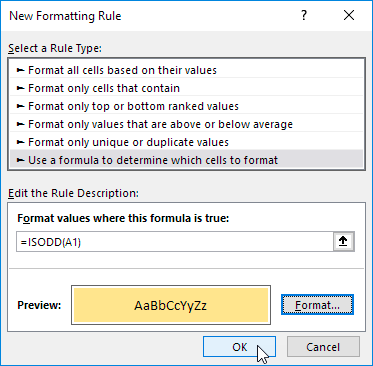Click the 'Edit the Rule Description:' label
Viewport: 373px width, 366px height.
[x=73, y=193]
